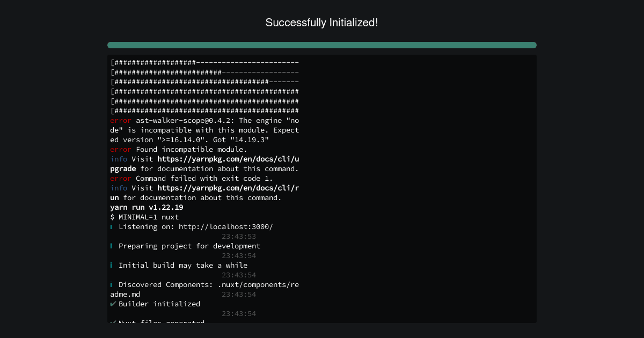Click the checkmark next to Nuxt files generated
The image size is (644, 338).
113,322
